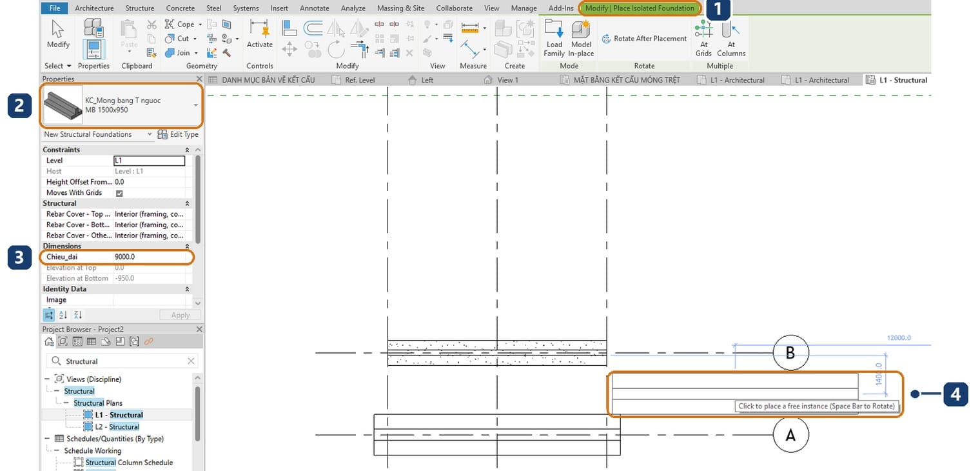Select the Offset tool
The image size is (980, 471).
point(313,27)
